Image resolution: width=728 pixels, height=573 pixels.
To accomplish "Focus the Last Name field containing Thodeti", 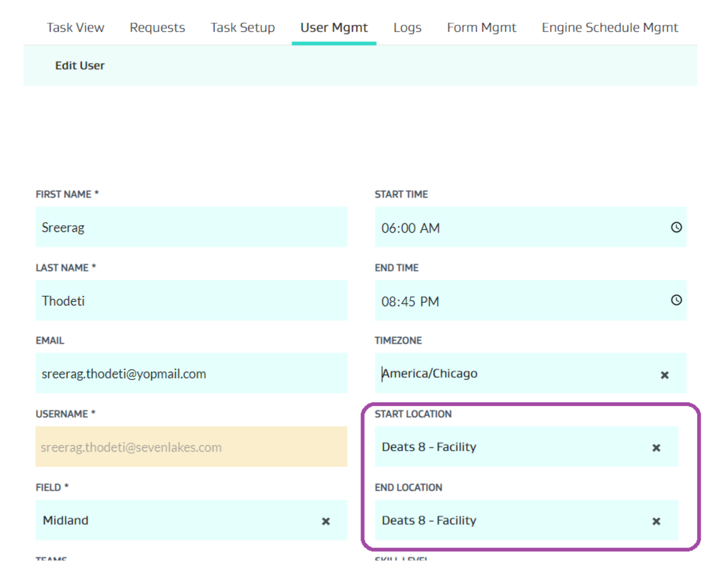I will pos(191,301).
